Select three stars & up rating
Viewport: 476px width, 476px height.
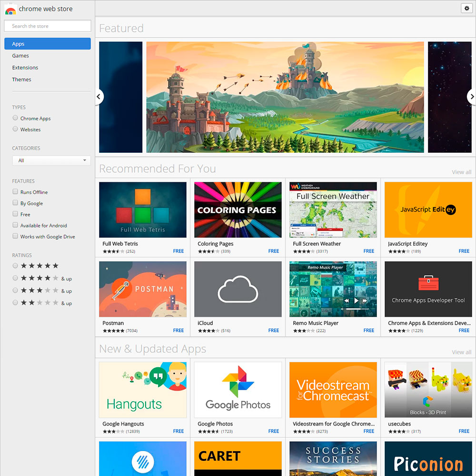click(15, 290)
